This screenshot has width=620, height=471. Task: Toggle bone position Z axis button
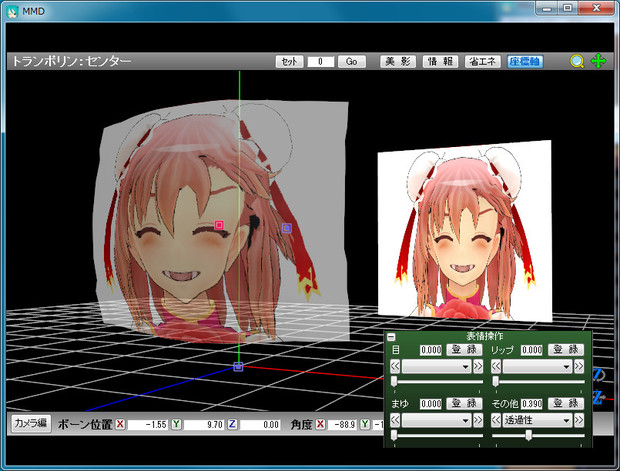tap(232, 424)
